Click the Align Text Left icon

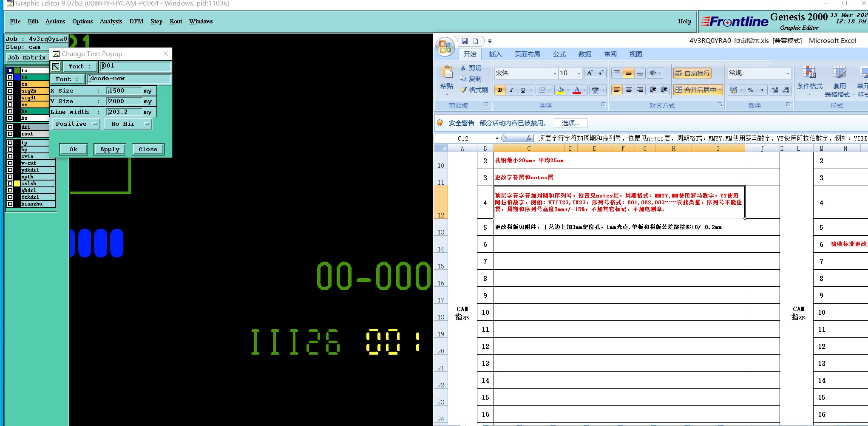pos(617,90)
